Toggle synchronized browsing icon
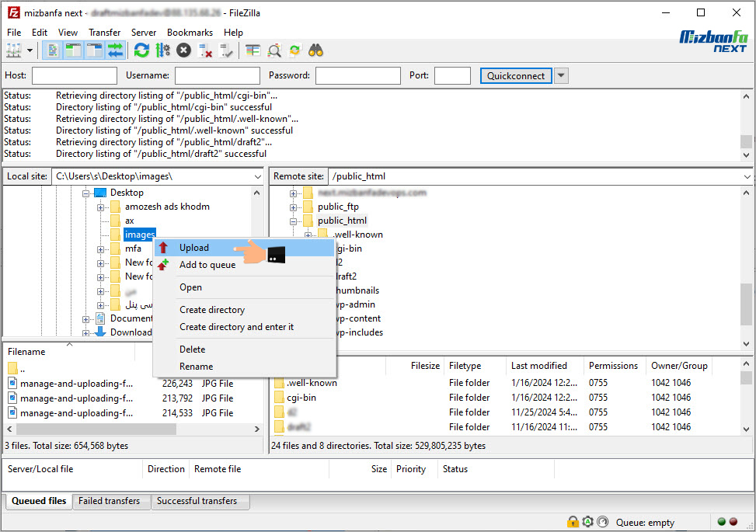756x532 pixels. click(x=294, y=50)
